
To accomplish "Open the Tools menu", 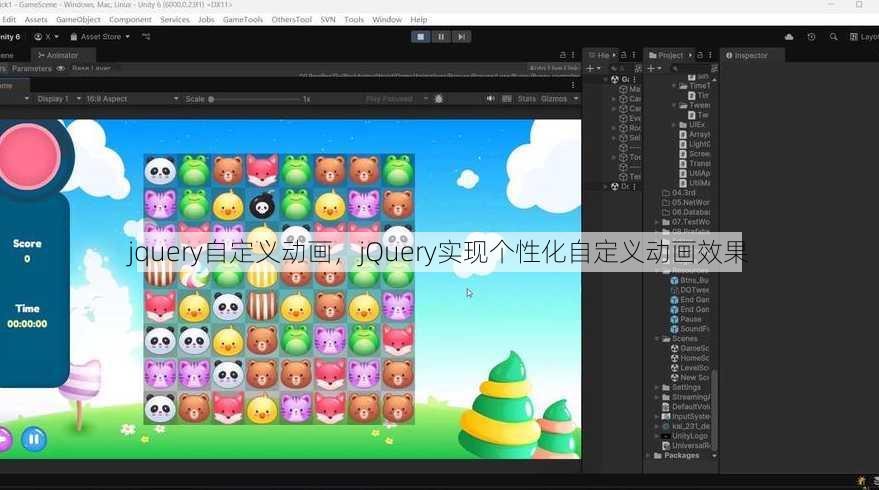I will click(x=354, y=20).
